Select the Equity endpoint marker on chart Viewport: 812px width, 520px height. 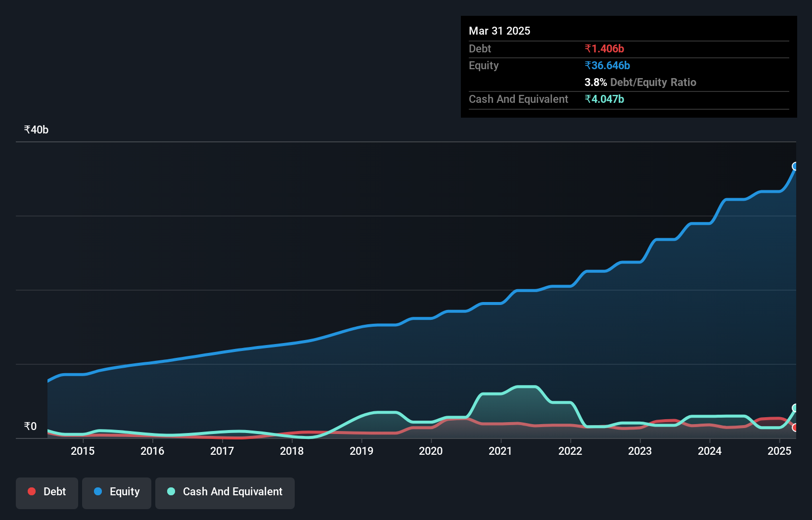[795, 166]
